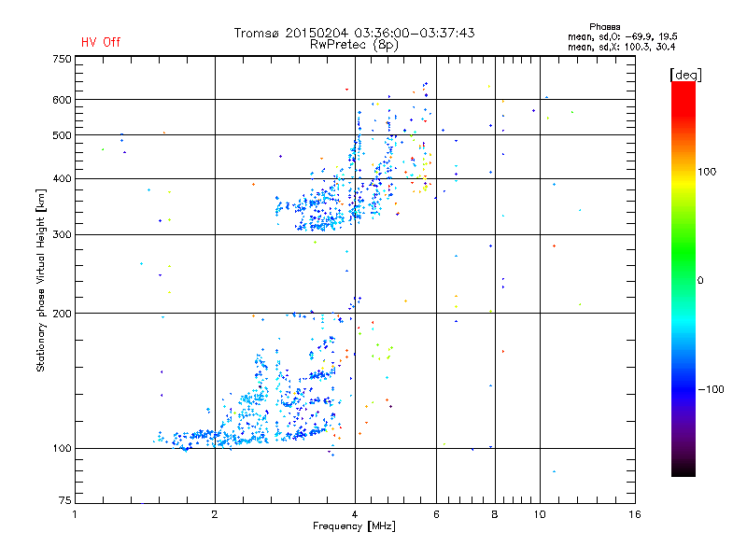The height and width of the screenshot is (560, 747).
Task: Click the red 'HV Off' status label
Action: pos(101,42)
